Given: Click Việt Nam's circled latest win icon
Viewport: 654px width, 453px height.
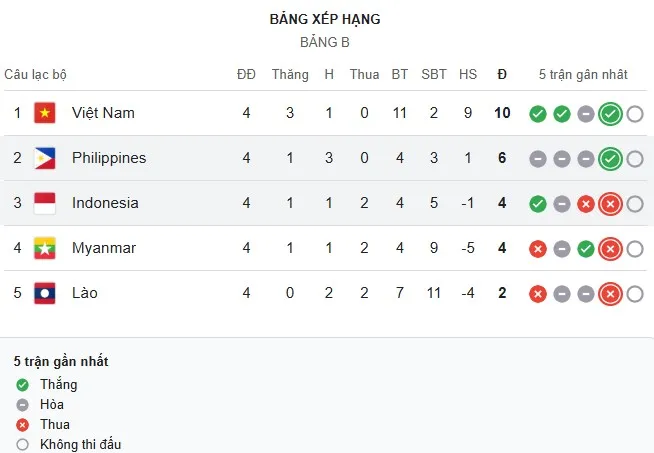Looking at the screenshot, I should pyautogui.click(x=611, y=114).
